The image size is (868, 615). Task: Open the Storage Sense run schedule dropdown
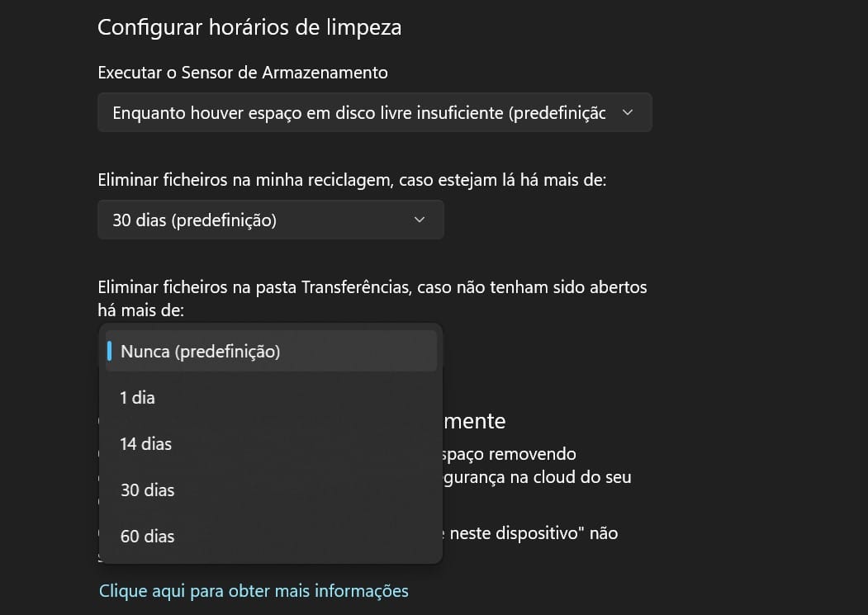click(359, 113)
